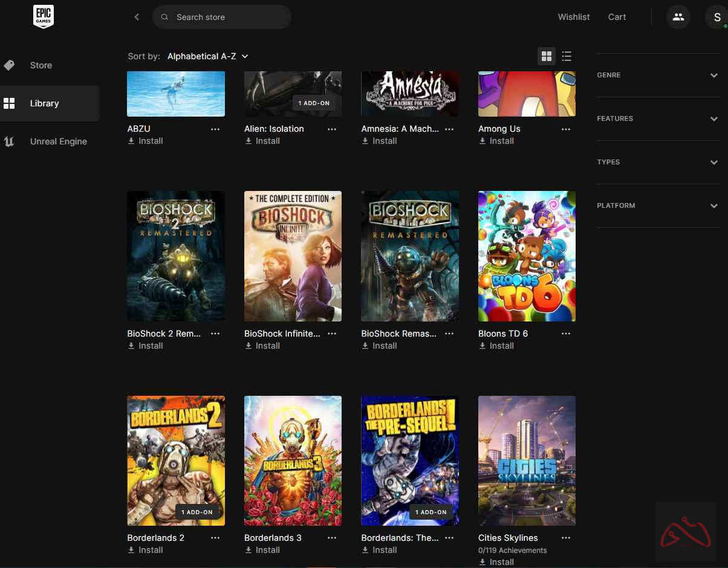Click the download icon next to ABZU
The image size is (728, 568).
(130, 141)
